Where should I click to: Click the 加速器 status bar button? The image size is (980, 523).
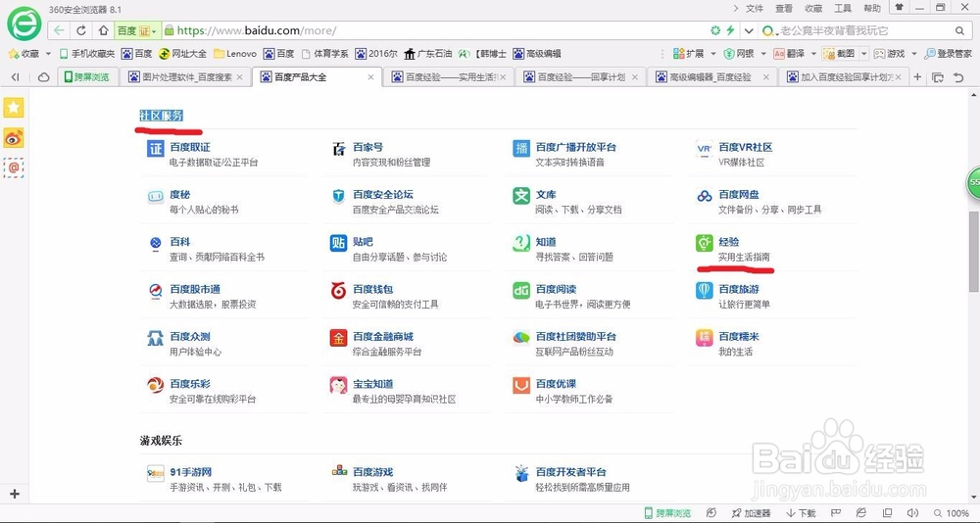coord(752,513)
